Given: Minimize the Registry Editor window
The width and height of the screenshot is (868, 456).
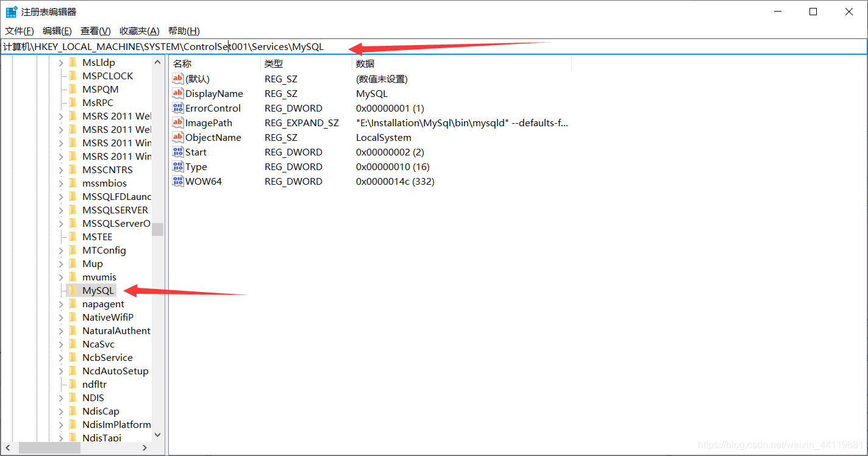Looking at the screenshot, I should pos(778,12).
